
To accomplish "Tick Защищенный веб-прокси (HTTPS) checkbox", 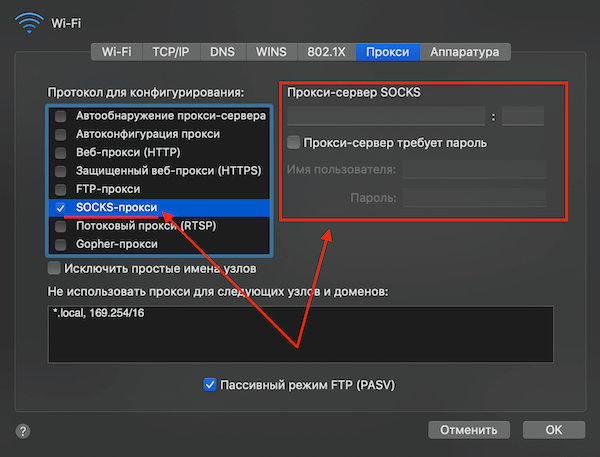I will tap(61, 171).
